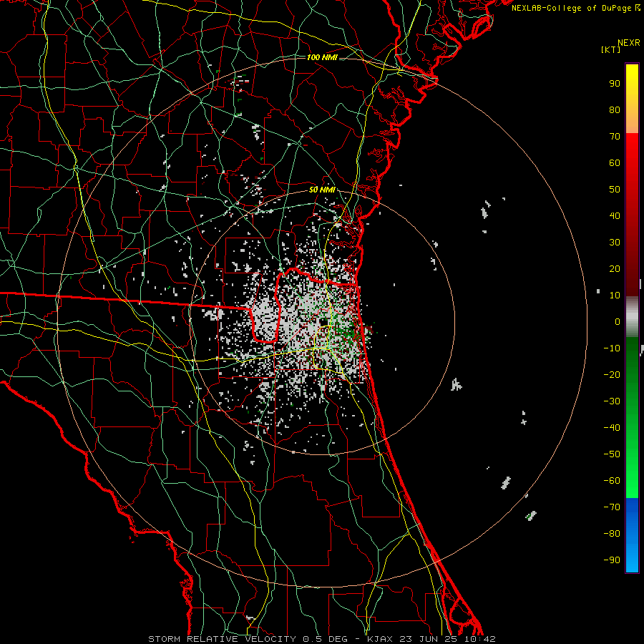Click the blue bottom segment of color bar
Screen dimensions: 644x644
632,535
